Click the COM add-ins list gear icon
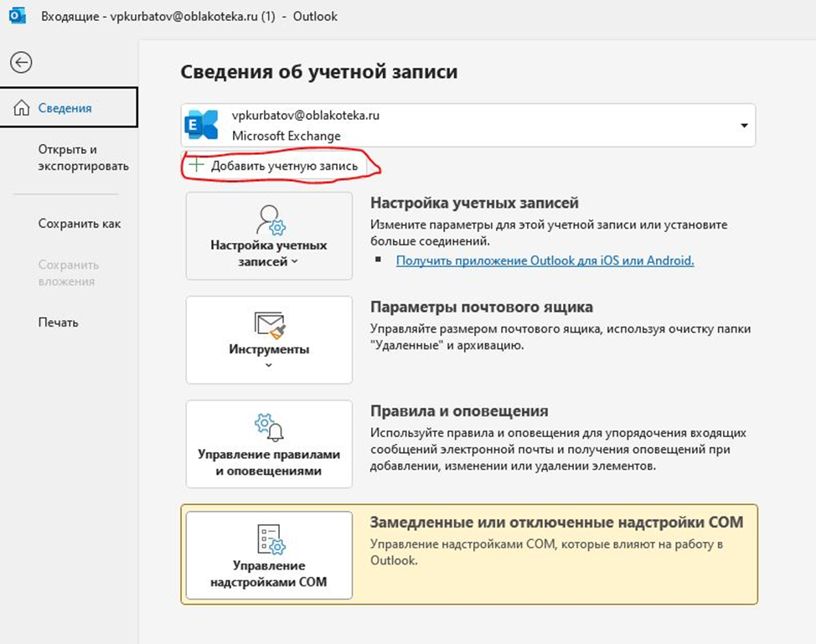Image resolution: width=816 pixels, height=644 pixels. coord(270,538)
